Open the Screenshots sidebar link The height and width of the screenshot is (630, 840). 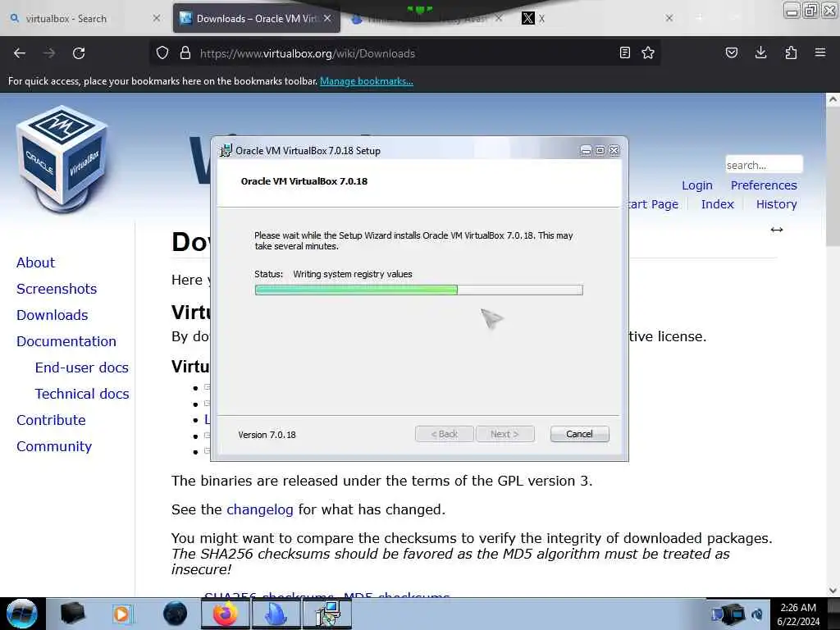click(x=57, y=289)
